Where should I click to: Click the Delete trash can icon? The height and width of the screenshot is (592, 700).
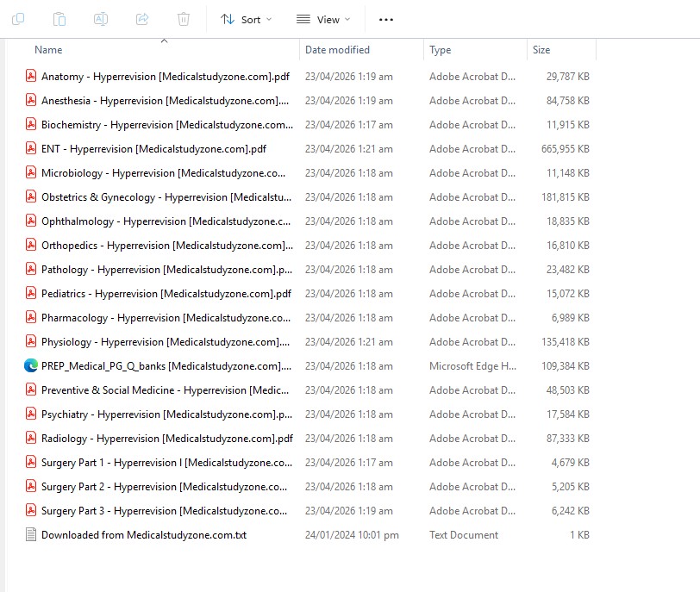click(x=184, y=19)
